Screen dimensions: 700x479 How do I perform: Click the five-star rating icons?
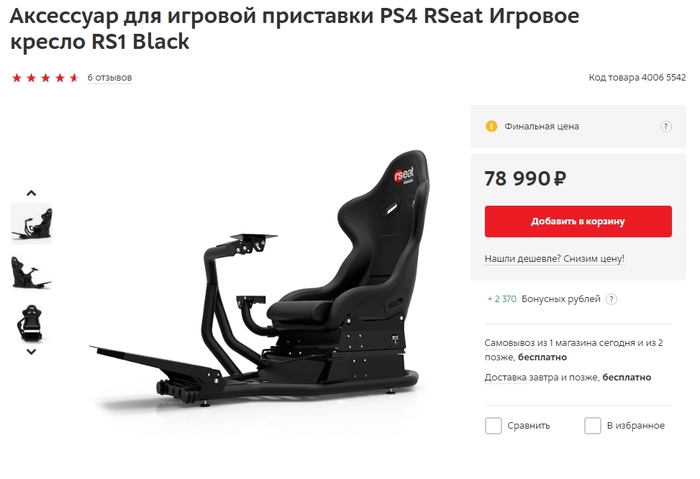[x=45, y=78]
